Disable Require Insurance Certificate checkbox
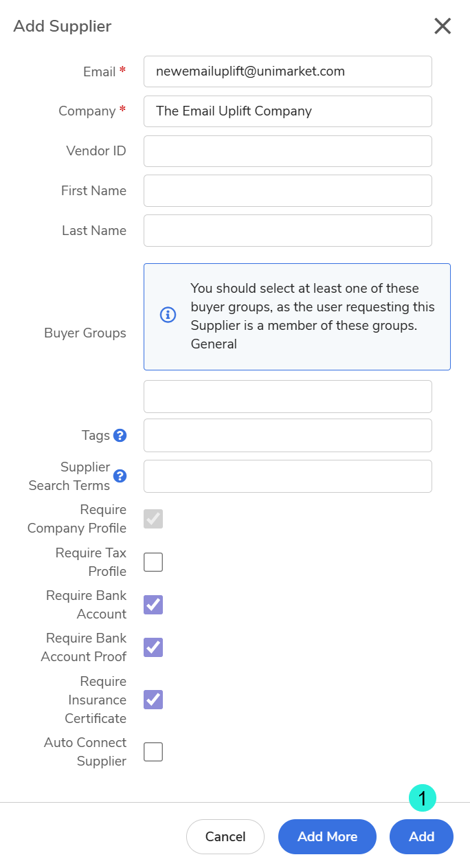Screen dimensions: 470x868 [153, 700]
